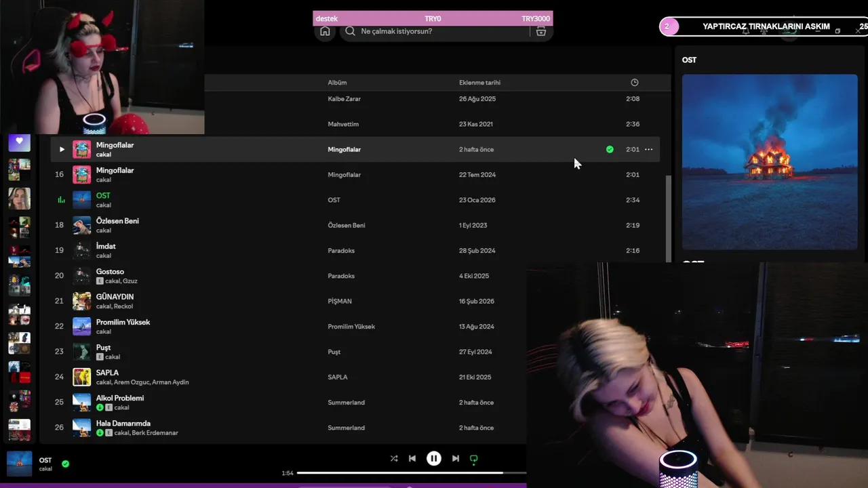This screenshot has height=488, width=868.
Task: Open the PİŞMAN album link
Action: [x=340, y=301]
